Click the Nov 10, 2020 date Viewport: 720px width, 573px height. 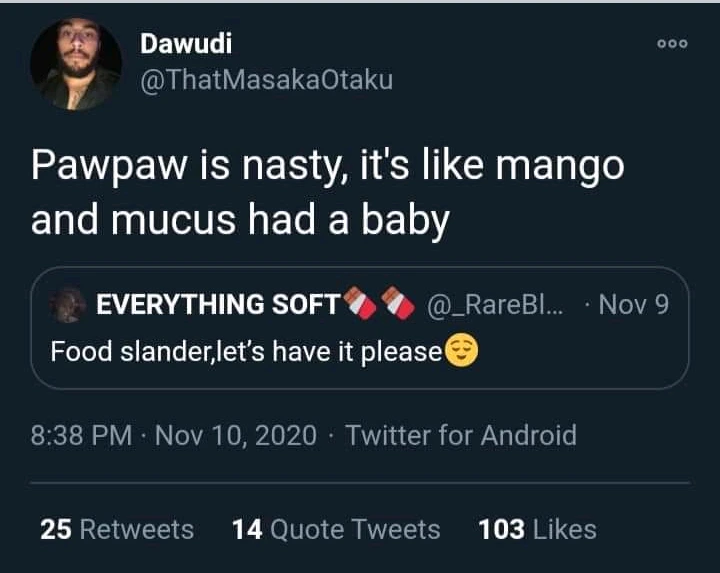pyautogui.click(x=237, y=435)
